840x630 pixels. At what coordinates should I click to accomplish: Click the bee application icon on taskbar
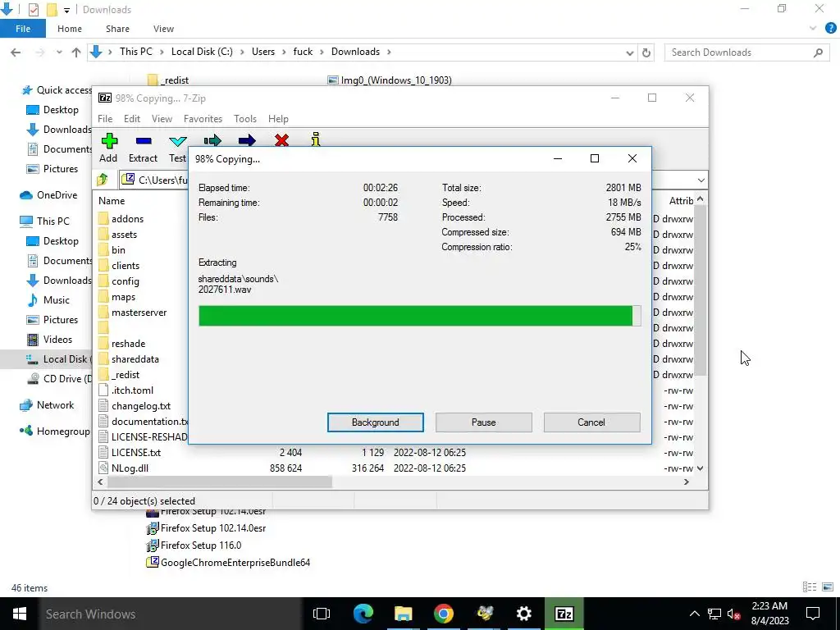[x=485, y=614]
